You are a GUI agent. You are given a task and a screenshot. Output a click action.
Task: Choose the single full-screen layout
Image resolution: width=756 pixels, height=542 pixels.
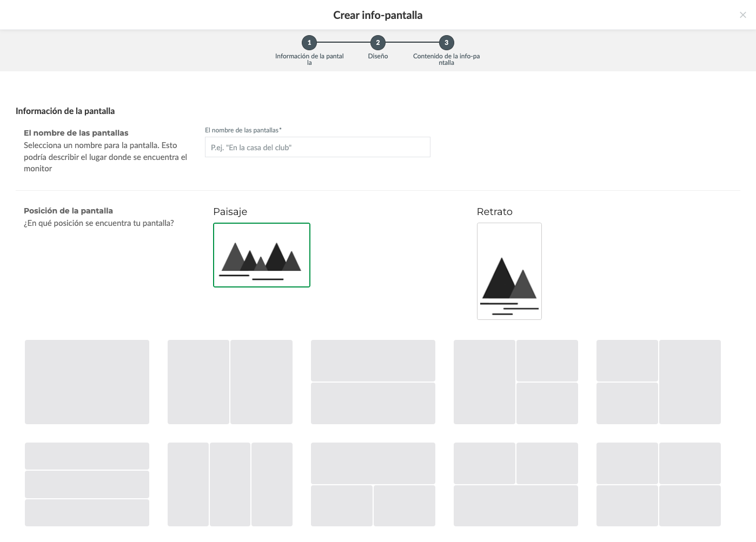(x=87, y=382)
